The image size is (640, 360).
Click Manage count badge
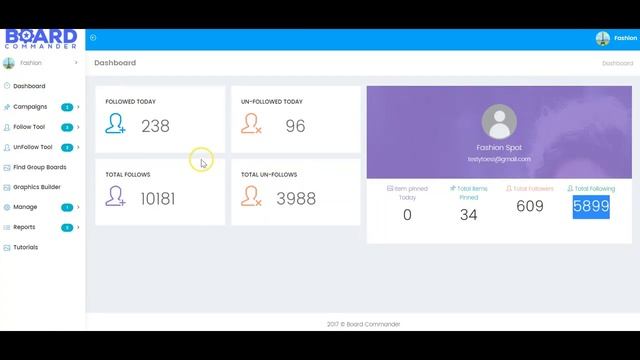click(x=67, y=207)
